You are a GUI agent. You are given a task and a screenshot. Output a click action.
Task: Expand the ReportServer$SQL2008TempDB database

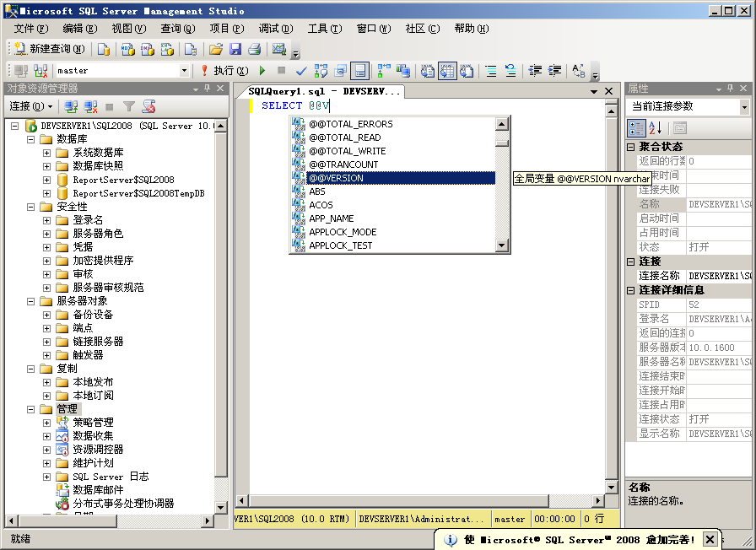(x=46, y=193)
